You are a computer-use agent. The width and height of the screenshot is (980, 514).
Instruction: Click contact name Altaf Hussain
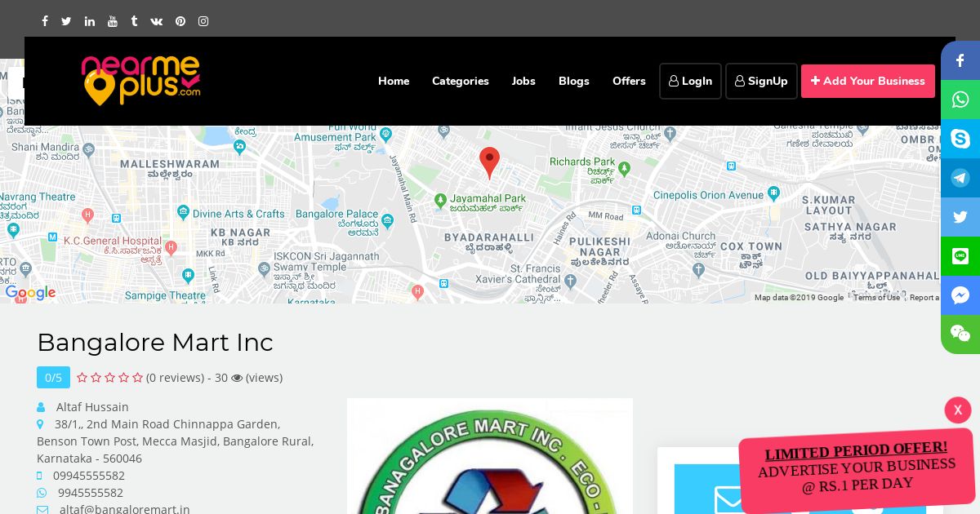[92, 407]
